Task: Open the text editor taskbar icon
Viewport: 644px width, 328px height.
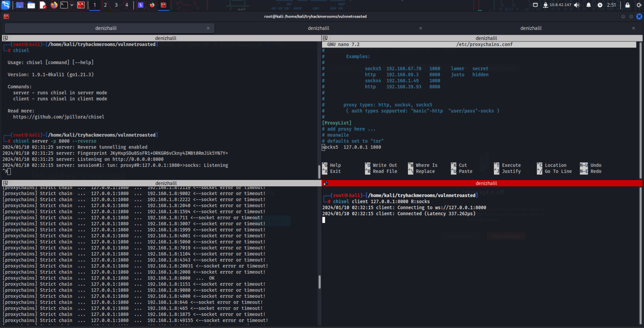Action: coord(43,5)
